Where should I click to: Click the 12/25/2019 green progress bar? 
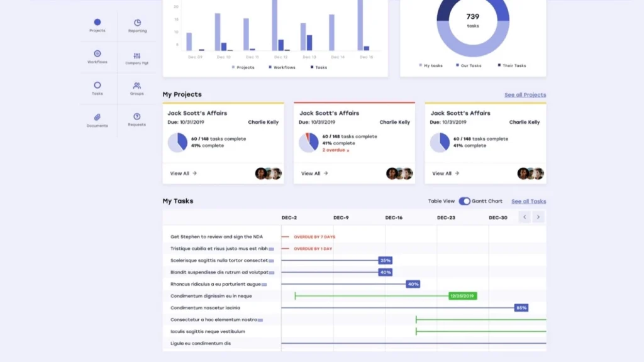[x=462, y=295]
